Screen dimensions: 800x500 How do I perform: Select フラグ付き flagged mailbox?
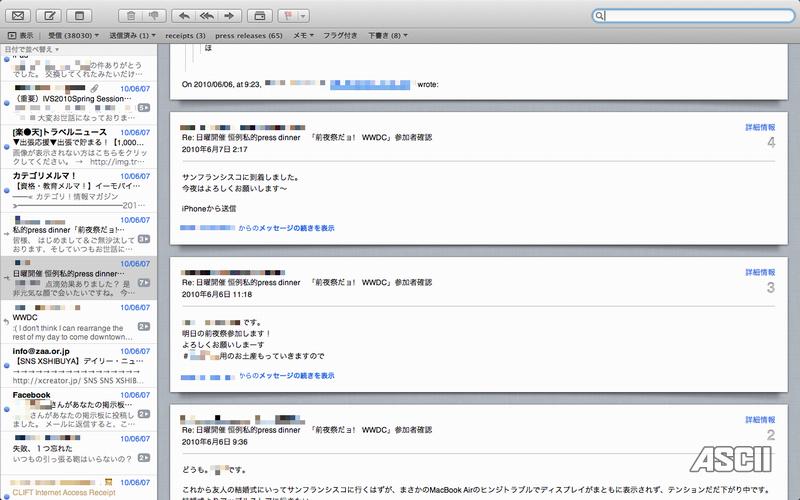(340, 35)
